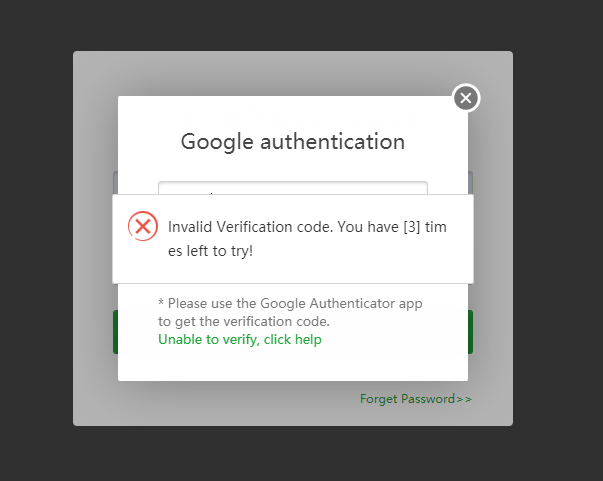The image size is (603, 481).
Task: Click the red error X icon
Action: [143, 226]
